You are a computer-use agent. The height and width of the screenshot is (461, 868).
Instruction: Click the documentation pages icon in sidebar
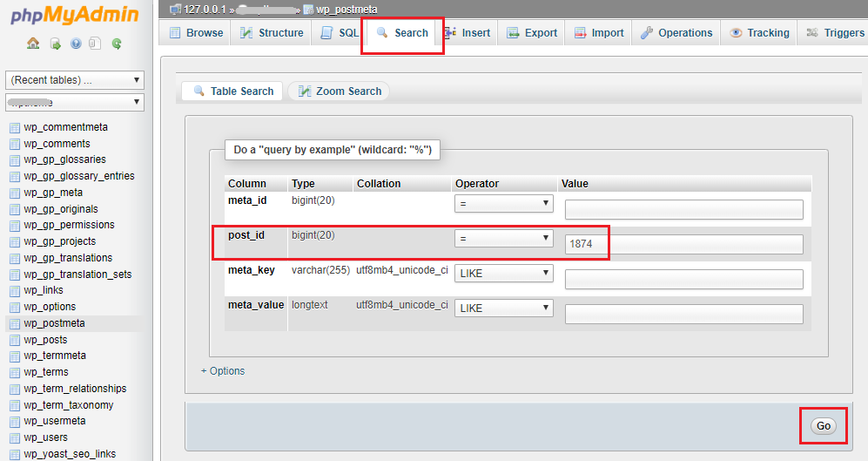[x=95, y=44]
